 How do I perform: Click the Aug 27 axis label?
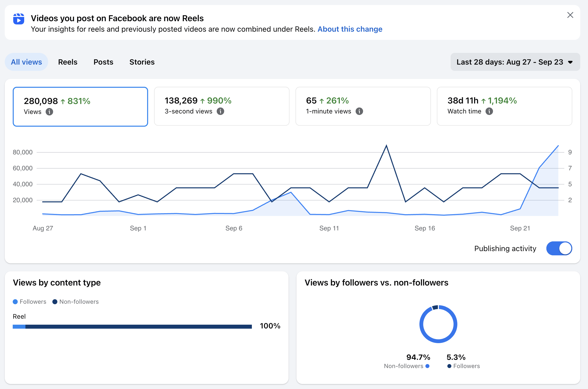[43, 228]
